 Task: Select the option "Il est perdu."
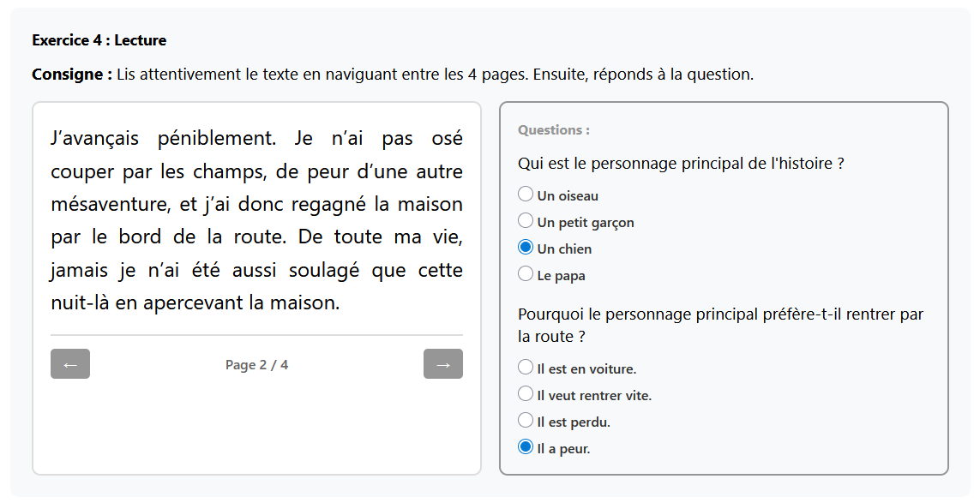(x=524, y=421)
